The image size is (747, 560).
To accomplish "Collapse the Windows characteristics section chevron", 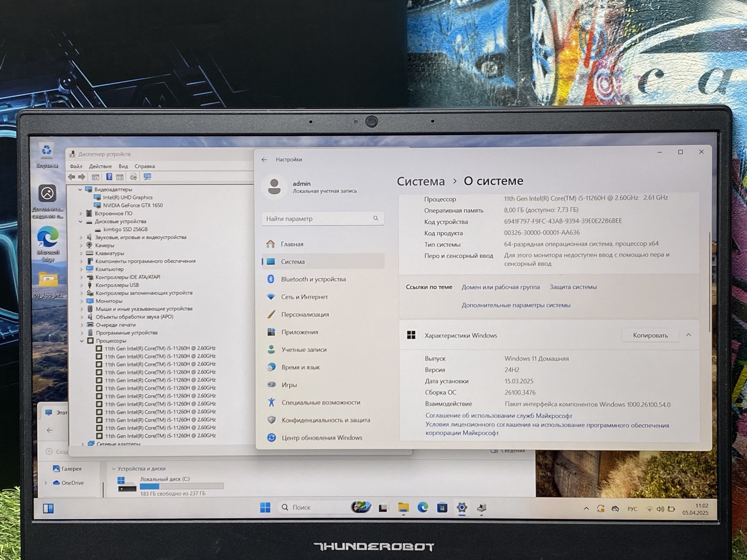I will click(688, 335).
